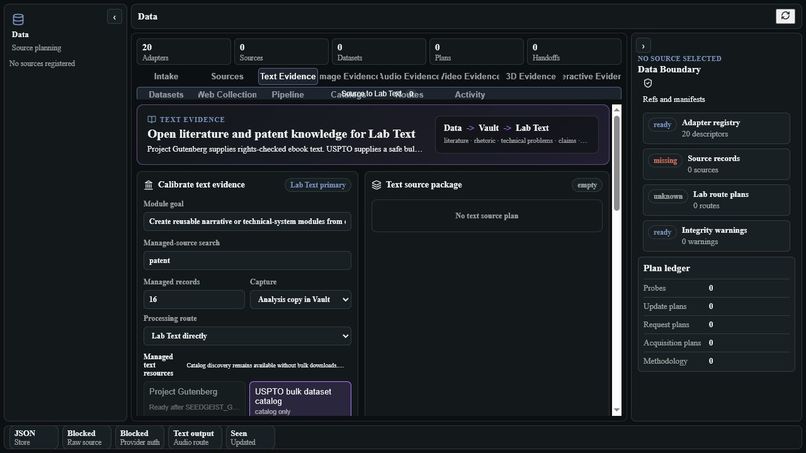Click the Integrity warnings row

[x=716, y=236]
